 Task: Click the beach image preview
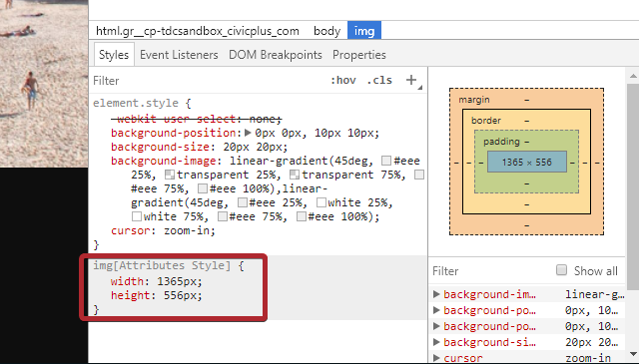point(44,83)
